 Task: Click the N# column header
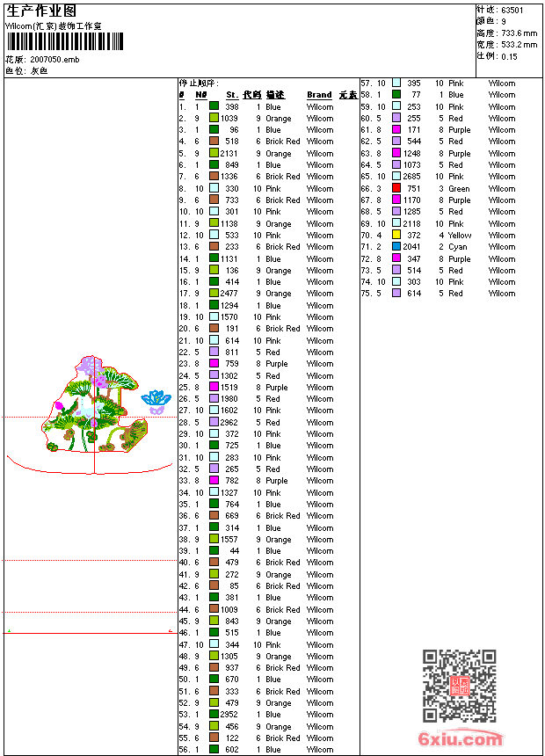(201, 95)
